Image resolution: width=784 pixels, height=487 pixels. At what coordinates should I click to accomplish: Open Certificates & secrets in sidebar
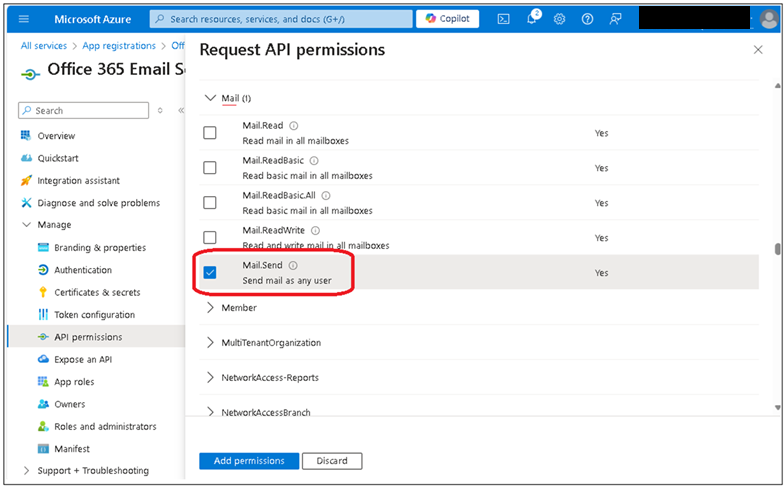[x=97, y=292]
